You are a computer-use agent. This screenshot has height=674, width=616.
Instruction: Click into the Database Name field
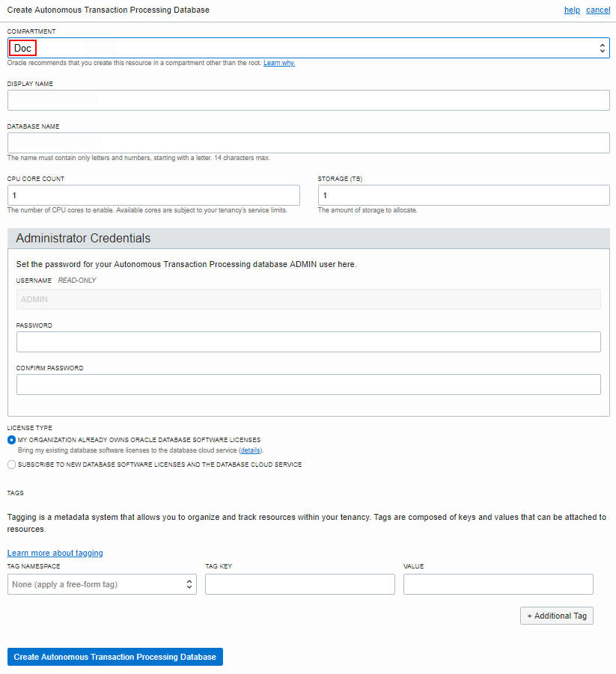click(x=308, y=143)
